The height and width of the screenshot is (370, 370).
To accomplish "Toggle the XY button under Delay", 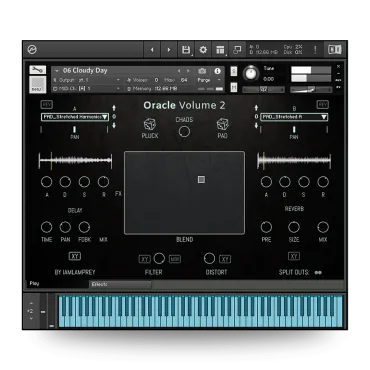I will pyautogui.click(x=75, y=256).
